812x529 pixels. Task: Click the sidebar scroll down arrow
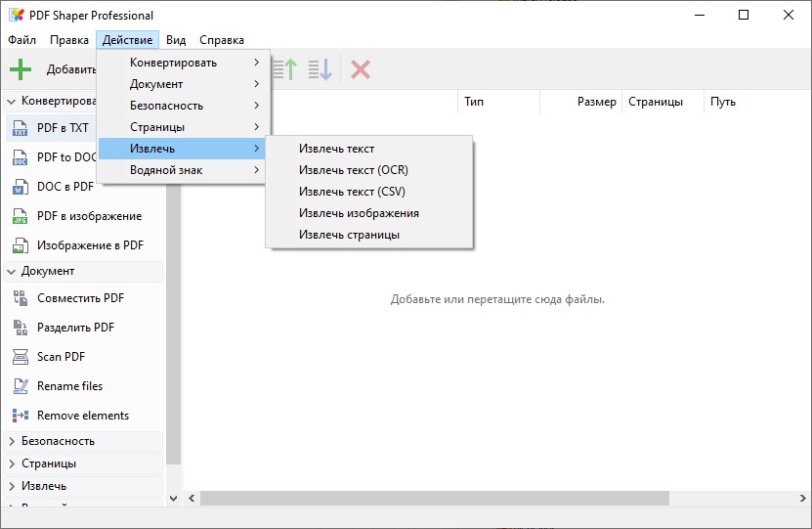point(174,499)
